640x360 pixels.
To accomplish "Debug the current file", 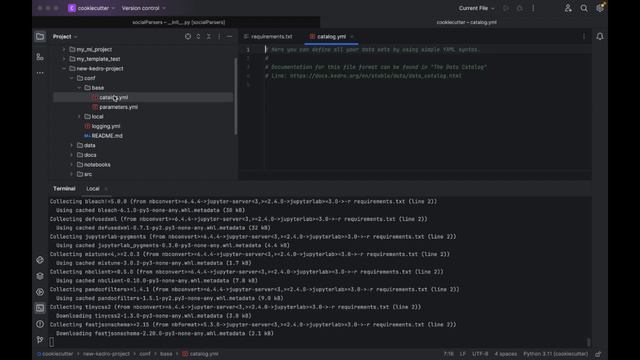I will coord(519,8).
